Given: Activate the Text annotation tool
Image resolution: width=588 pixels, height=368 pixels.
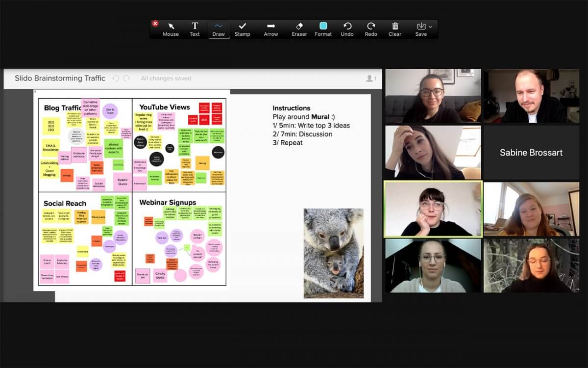Looking at the screenshot, I should point(195,28).
